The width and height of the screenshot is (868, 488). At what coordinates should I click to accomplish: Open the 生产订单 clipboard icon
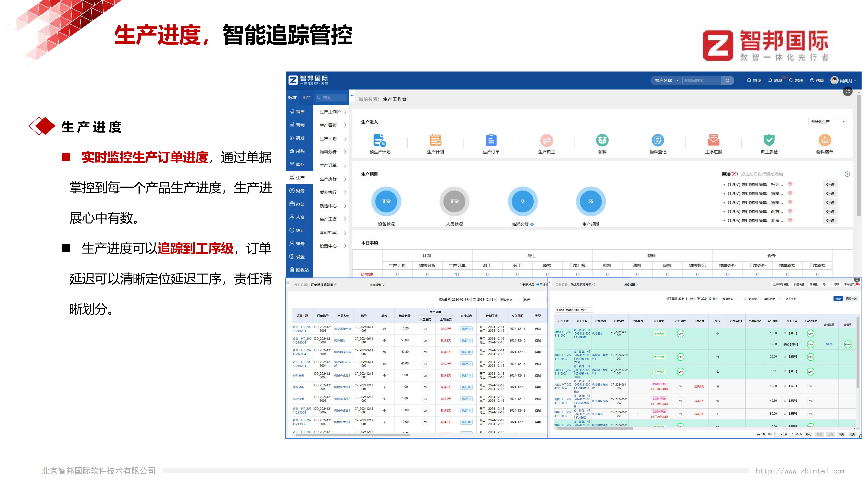point(491,140)
